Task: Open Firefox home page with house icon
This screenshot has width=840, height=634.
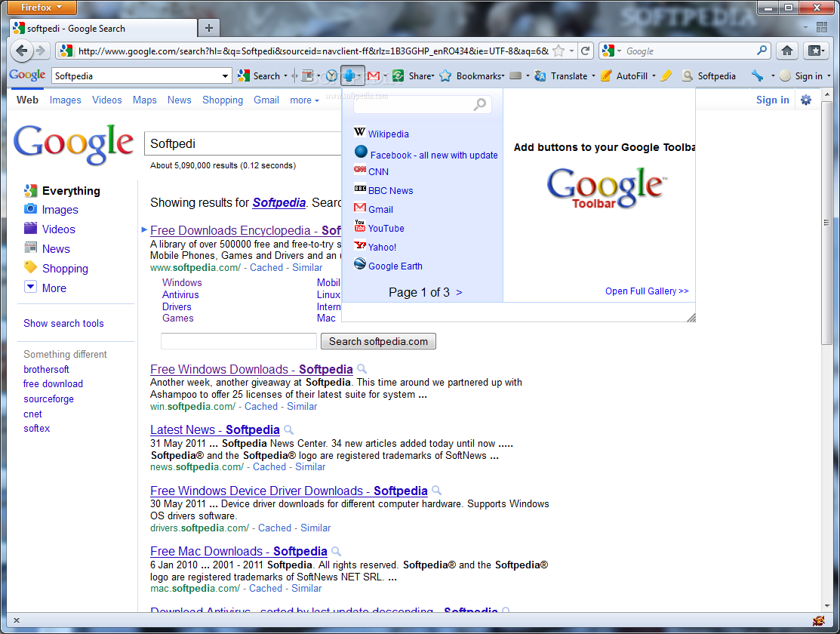Action: click(x=787, y=51)
